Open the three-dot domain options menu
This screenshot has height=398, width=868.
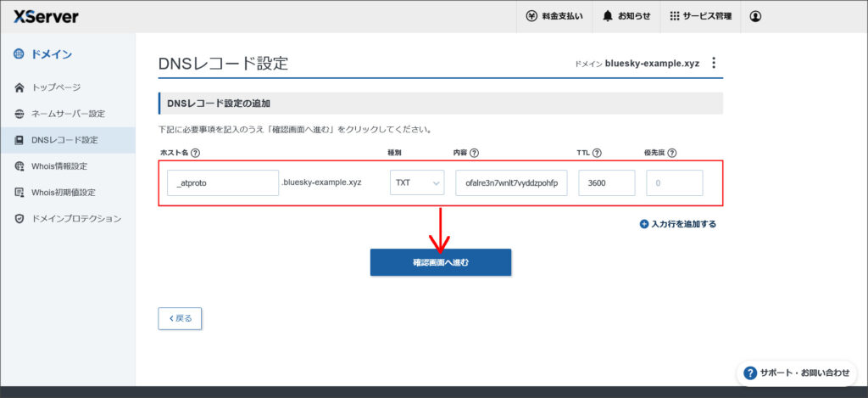point(714,63)
